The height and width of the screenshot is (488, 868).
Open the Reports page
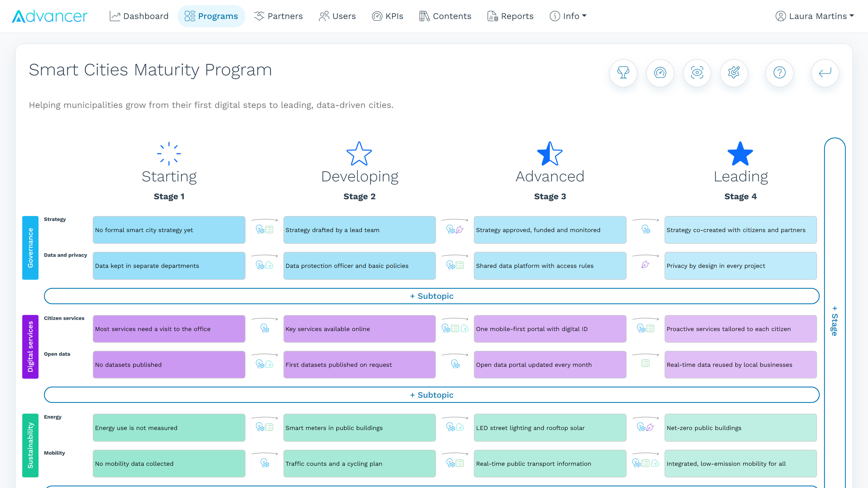(x=510, y=16)
